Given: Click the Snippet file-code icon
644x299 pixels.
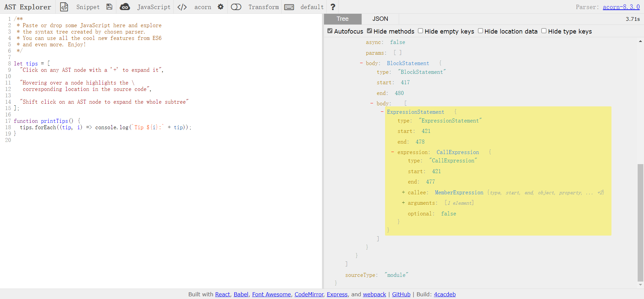Looking at the screenshot, I should [x=64, y=7].
